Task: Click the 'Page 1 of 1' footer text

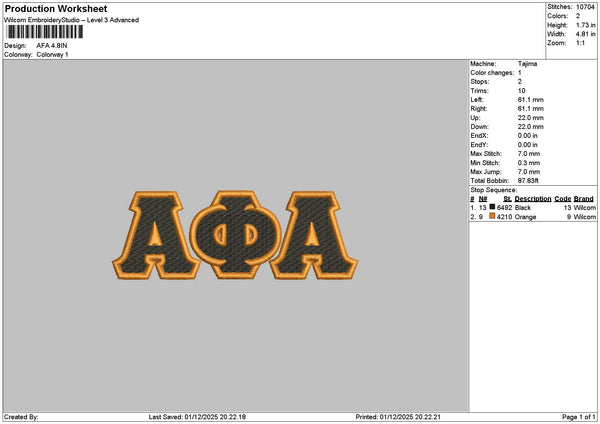Action: pos(579,417)
